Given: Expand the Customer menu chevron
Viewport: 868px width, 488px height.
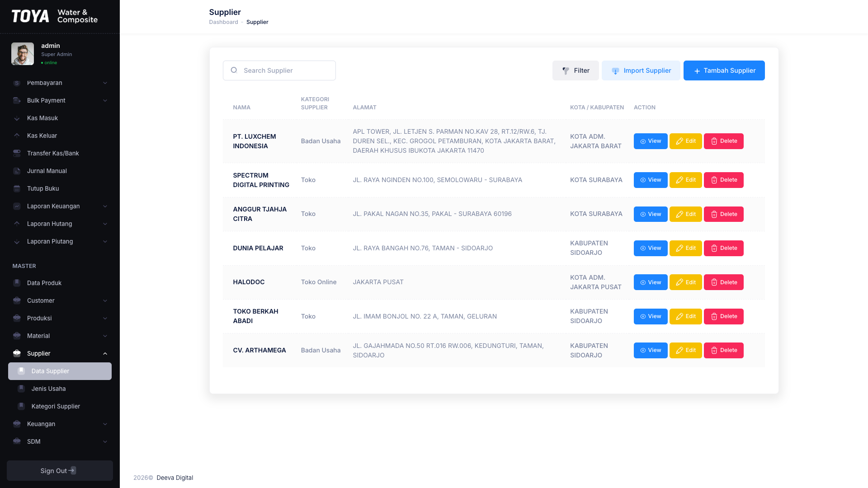Looking at the screenshot, I should 105,300.
